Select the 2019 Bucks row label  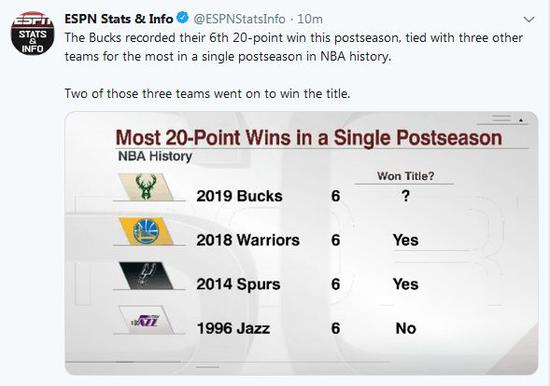click(x=239, y=196)
